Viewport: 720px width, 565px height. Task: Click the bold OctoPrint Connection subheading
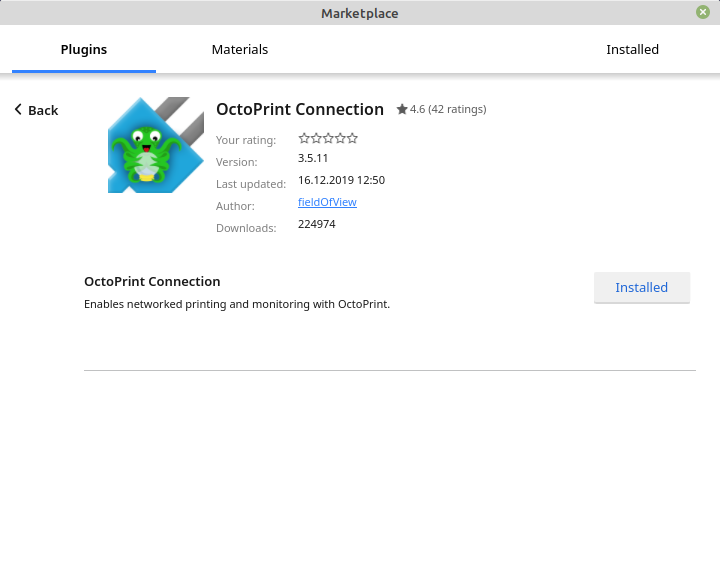tap(152, 281)
